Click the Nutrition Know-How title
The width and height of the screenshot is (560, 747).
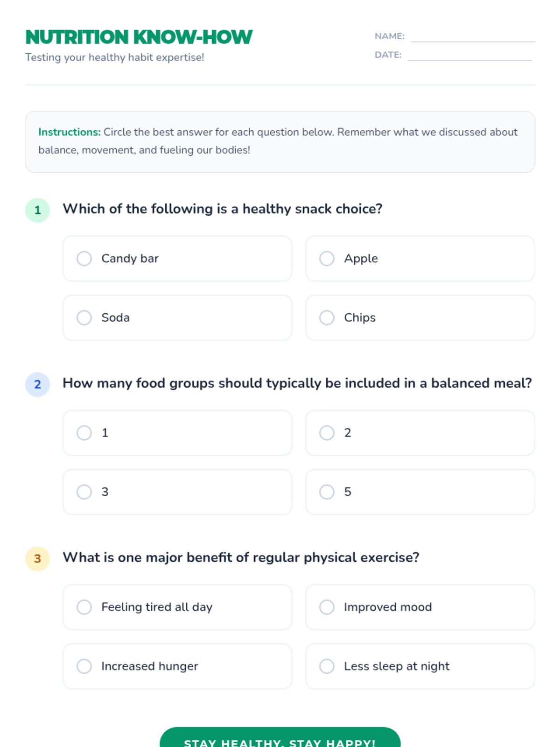[139, 37]
